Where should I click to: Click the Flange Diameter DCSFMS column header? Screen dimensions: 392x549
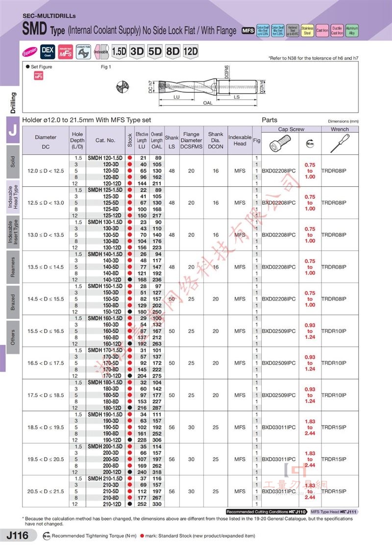tap(191, 140)
